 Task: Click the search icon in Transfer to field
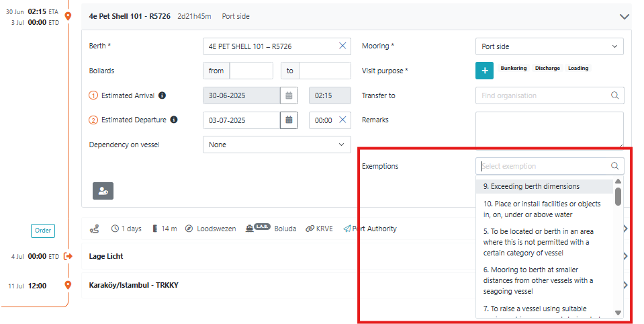tap(614, 95)
